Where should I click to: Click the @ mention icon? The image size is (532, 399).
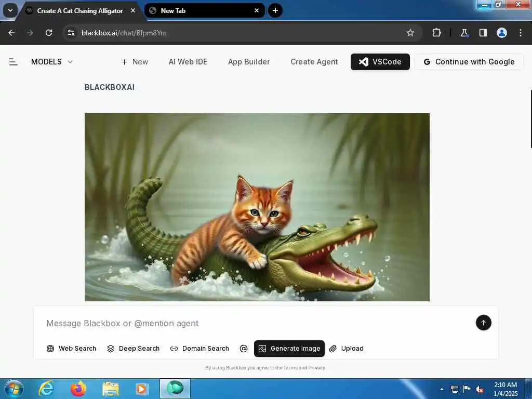click(244, 349)
